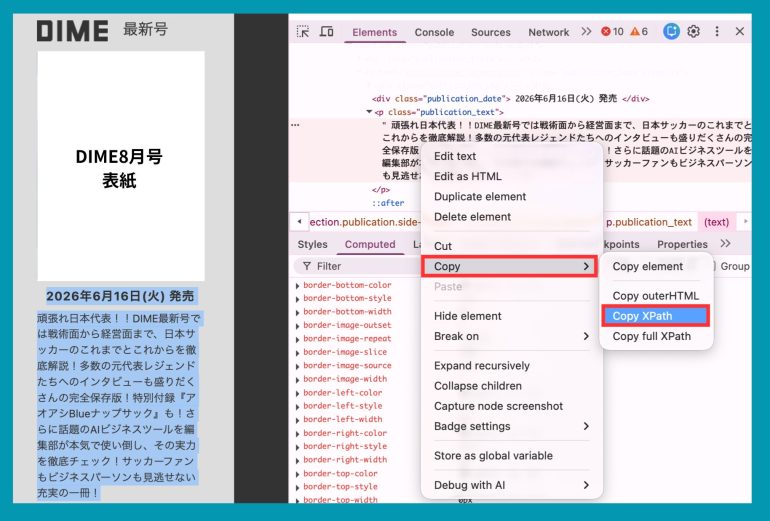Expand border-bottom-width property
770x521 pixels.
tap(298, 312)
